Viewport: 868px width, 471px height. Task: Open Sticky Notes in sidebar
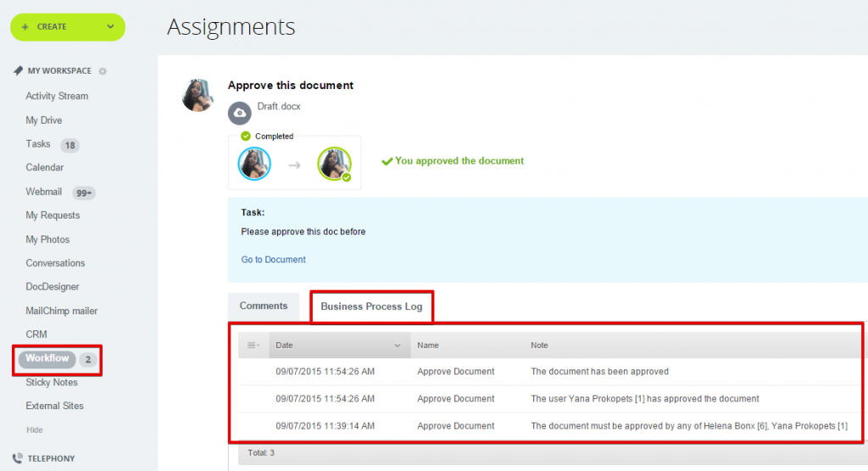[x=52, y=382]
